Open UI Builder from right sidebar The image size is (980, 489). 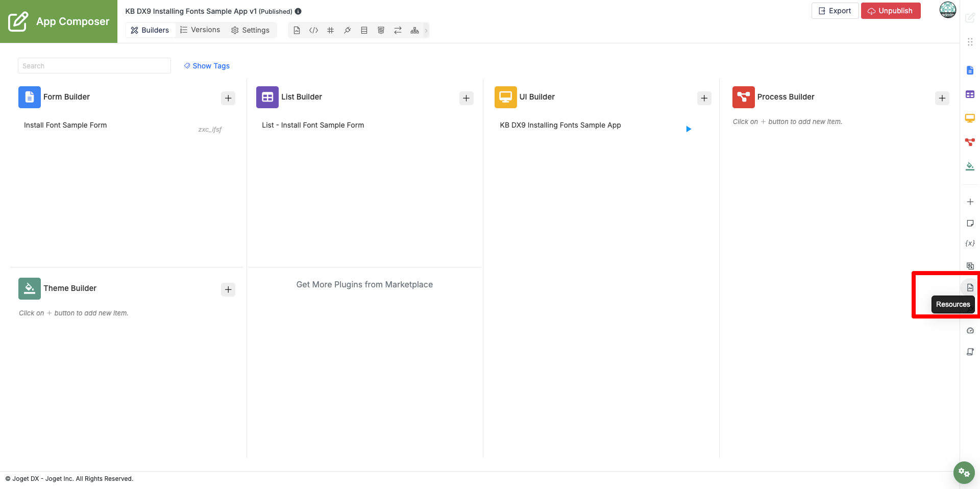click(970, 118)
